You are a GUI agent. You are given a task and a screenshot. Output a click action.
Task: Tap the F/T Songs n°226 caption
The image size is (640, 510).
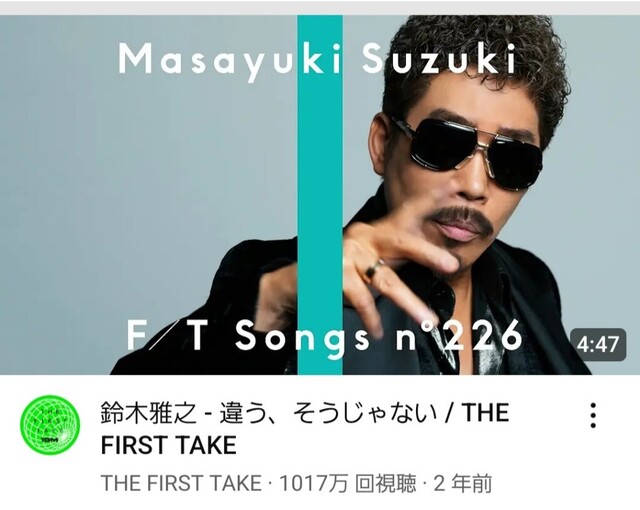324,336
